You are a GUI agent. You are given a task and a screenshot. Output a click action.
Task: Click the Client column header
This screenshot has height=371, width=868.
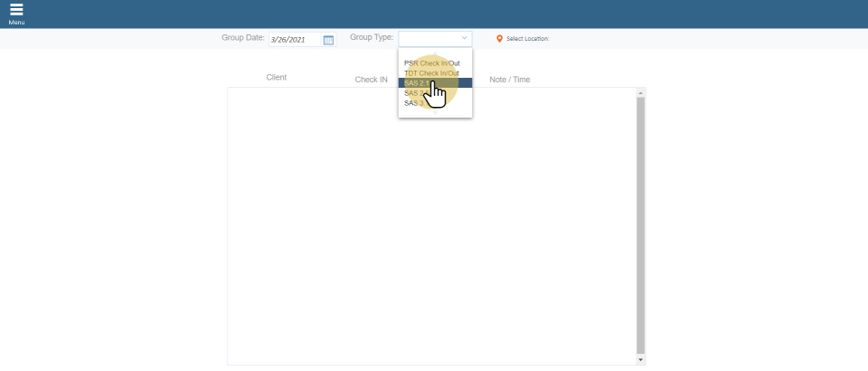[x=277, y=78]
